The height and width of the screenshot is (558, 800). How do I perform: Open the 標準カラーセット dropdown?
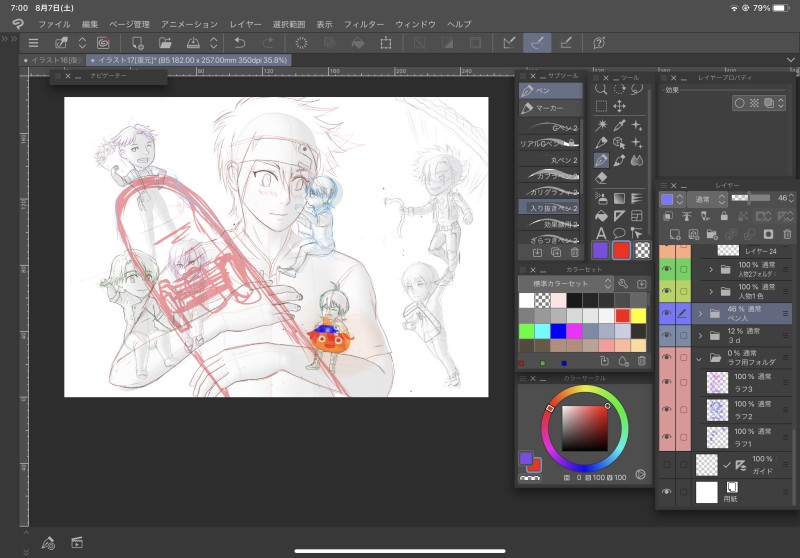[x=570, y=284]
